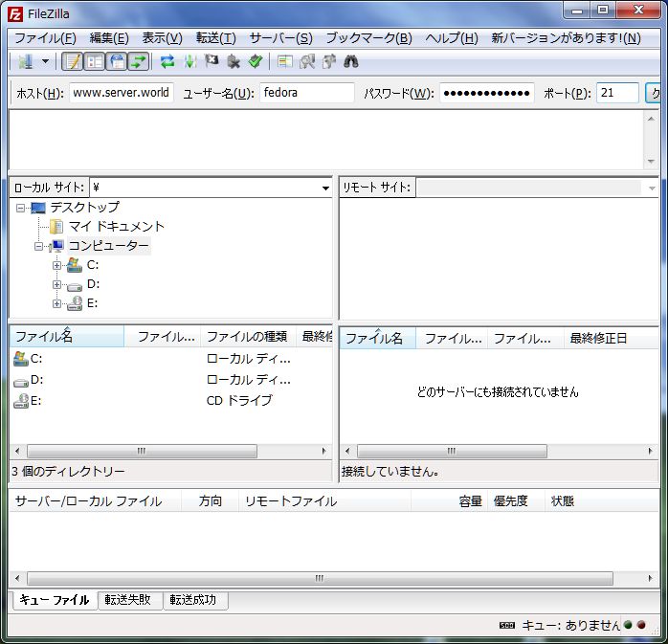Expand the D: drive tree node
Viewport: 668px width, 644px height.
[x=56, y=284]
